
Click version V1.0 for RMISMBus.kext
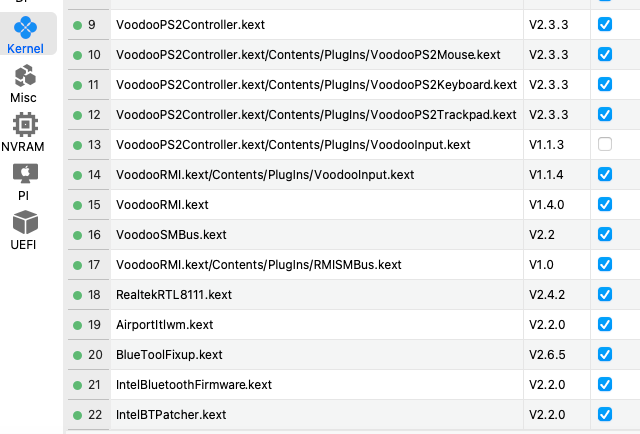[x=541, y=265]
